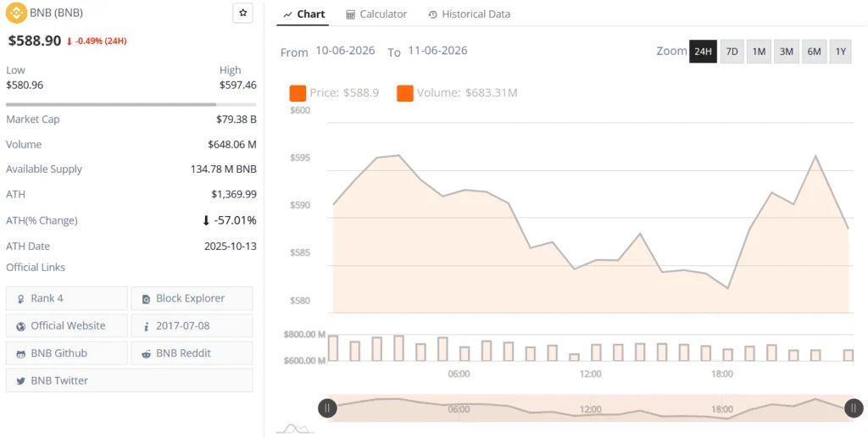Click the BNB (BNB) title text

(x=57, y=12)
